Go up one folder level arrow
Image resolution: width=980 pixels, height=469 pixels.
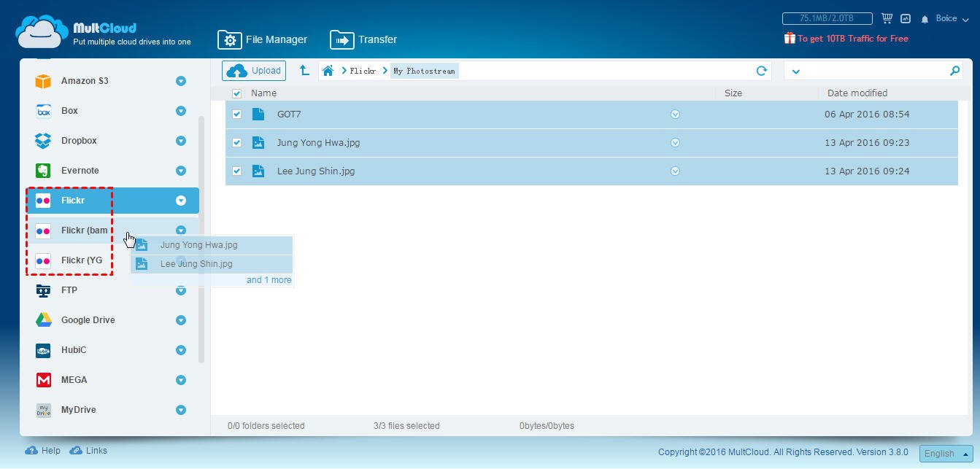[x=304, y=71]
